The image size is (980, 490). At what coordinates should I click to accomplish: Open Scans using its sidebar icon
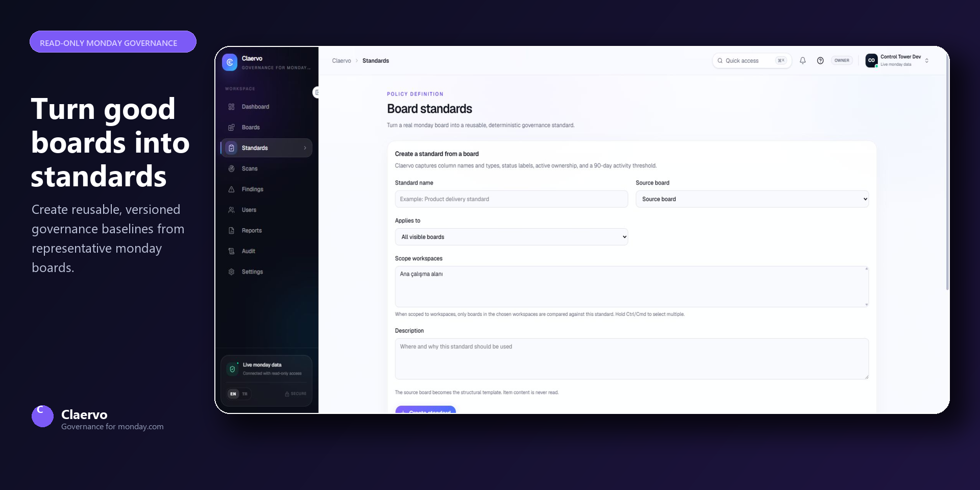(x=231, y=168)
